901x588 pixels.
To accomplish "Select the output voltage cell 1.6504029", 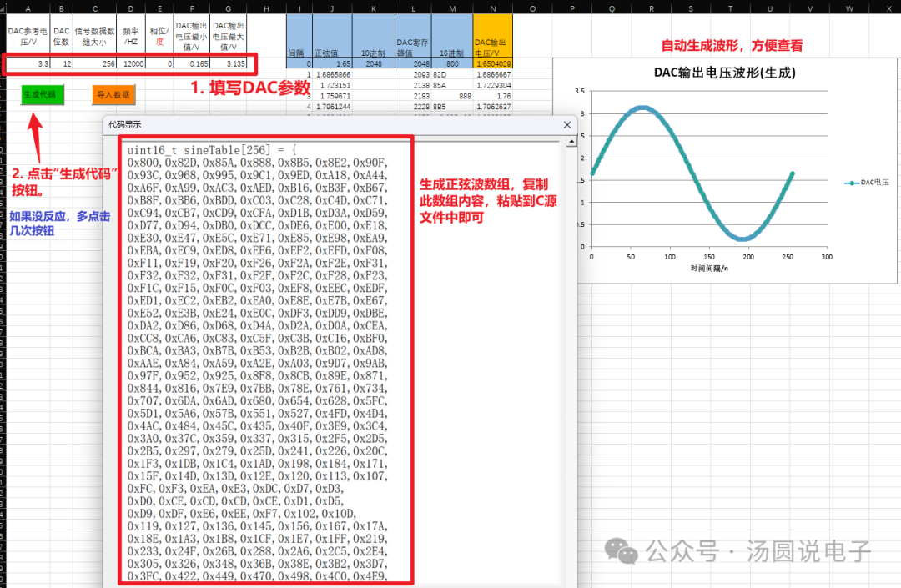I will pyautogui.click(x=493, y=63).
